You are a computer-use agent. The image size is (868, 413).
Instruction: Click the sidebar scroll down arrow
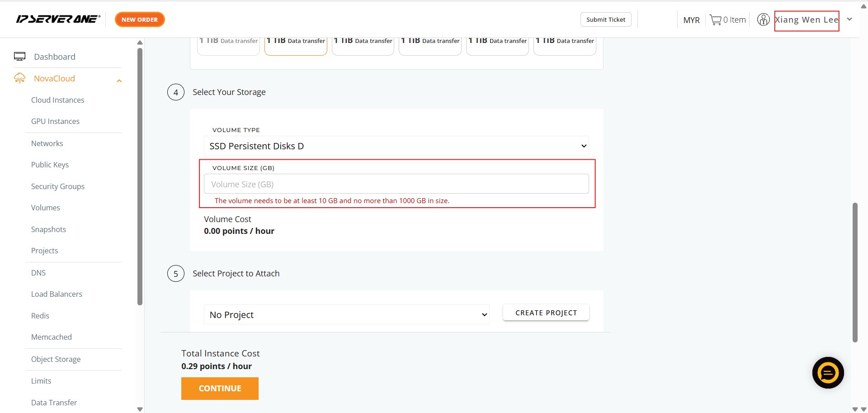click(x=140, y=409)
